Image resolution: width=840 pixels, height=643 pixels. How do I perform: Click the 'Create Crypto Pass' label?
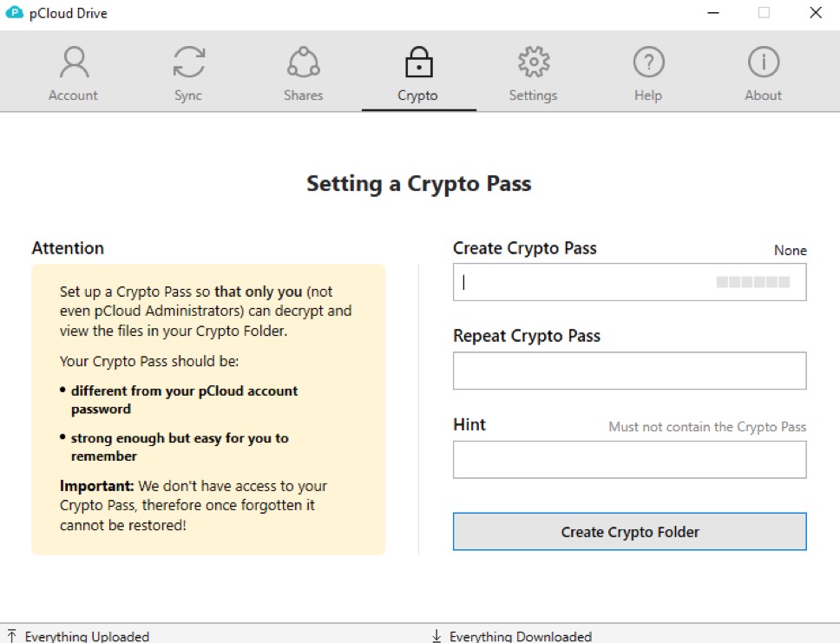(524, 248)
